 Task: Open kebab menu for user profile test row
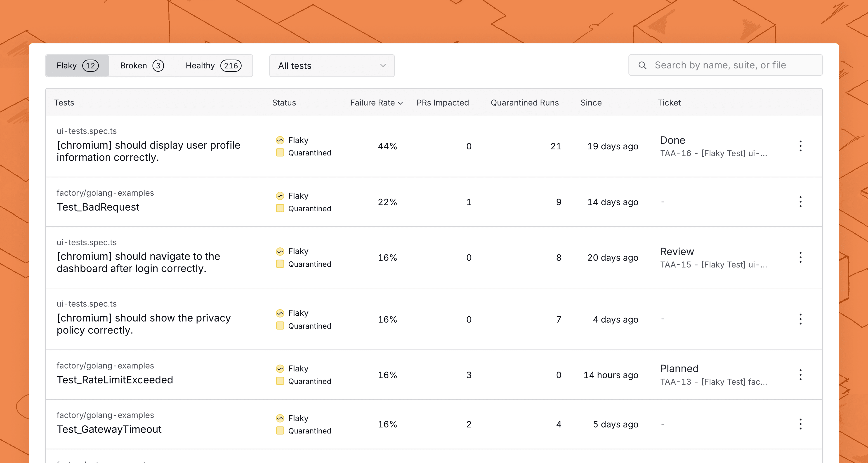click(x=800, y=146)
